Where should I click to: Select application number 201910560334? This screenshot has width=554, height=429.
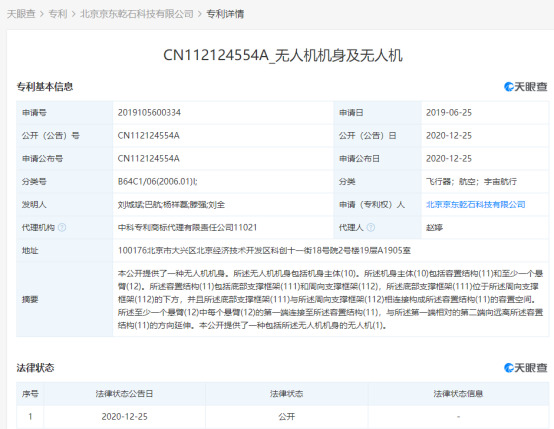tap(149, 113)
